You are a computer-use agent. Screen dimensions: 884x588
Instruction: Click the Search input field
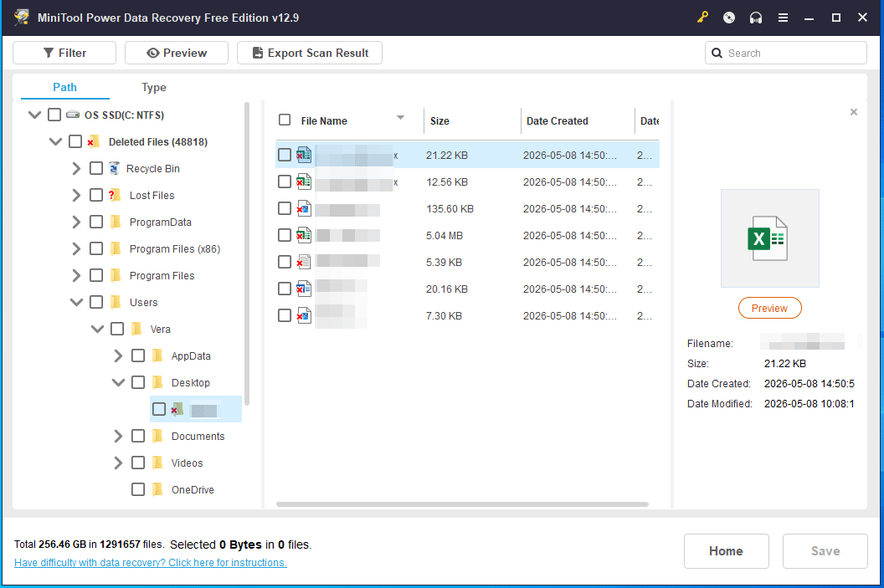(785, 53)
